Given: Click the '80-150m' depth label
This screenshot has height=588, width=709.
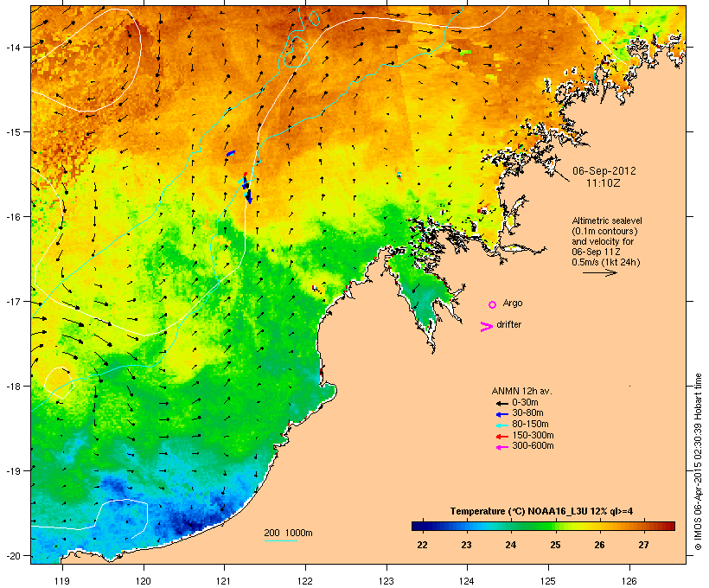Looking at the screenshot, I should pyautogui.click(x=530, y=425).
